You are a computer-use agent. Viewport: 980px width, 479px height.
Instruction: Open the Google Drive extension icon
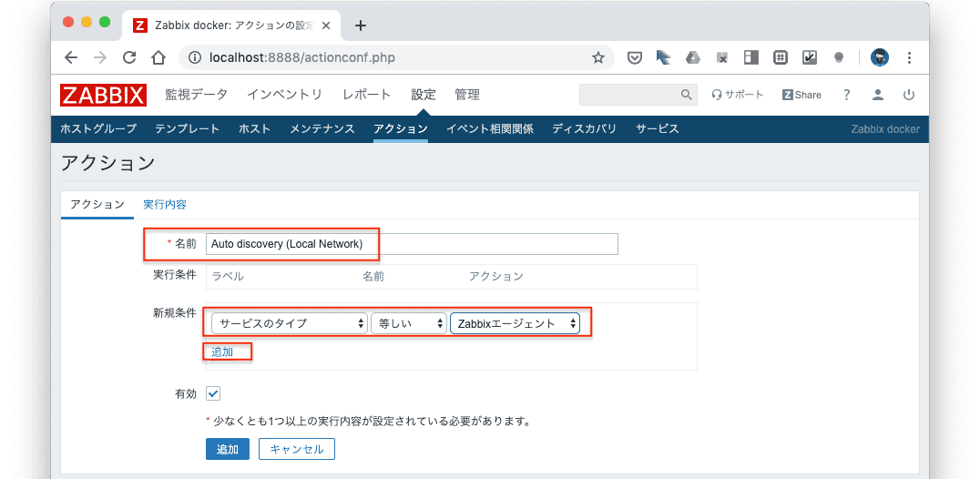pos(692,58)
